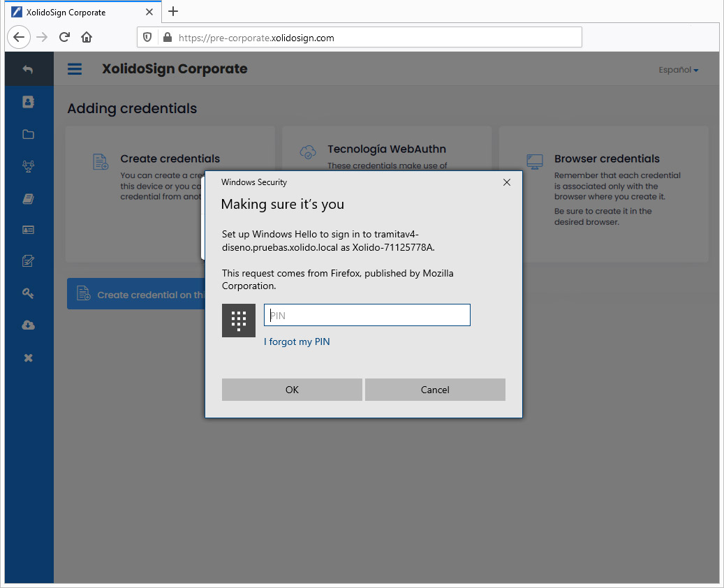The image size is (724, 588).
Task: Click the sidebar X close icon
Action: click(28, 358)
